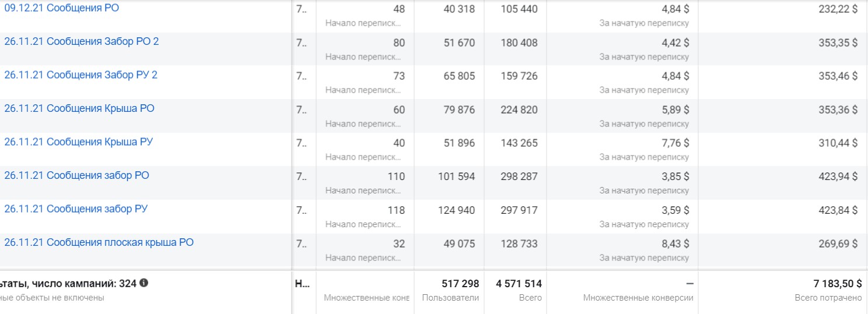Select the cost per result cell 8,43 $
Image resolution: width=868 pixels, height=314 pixels.
coord(622,250)
